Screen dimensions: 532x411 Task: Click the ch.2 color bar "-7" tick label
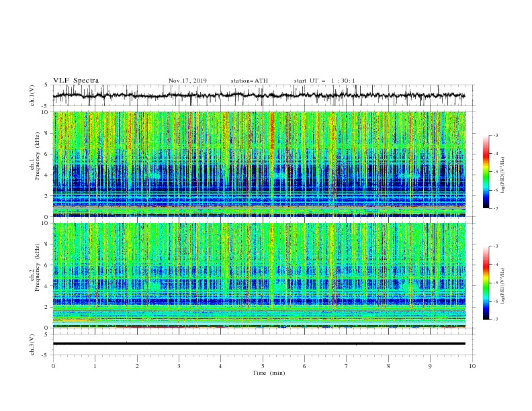point(496,319)
